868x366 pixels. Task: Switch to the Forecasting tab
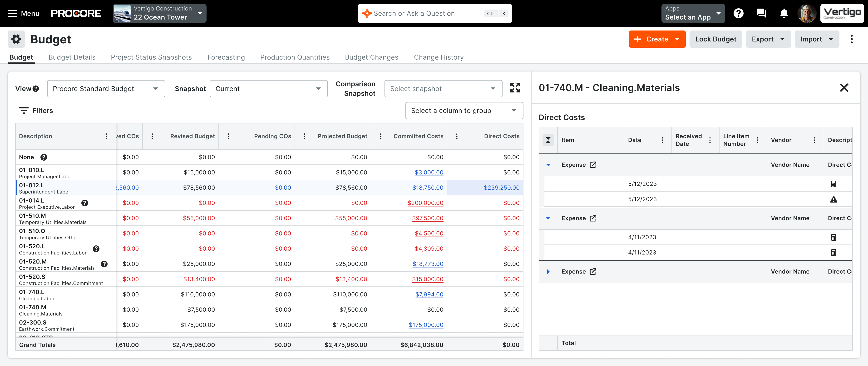coord(226,57)
